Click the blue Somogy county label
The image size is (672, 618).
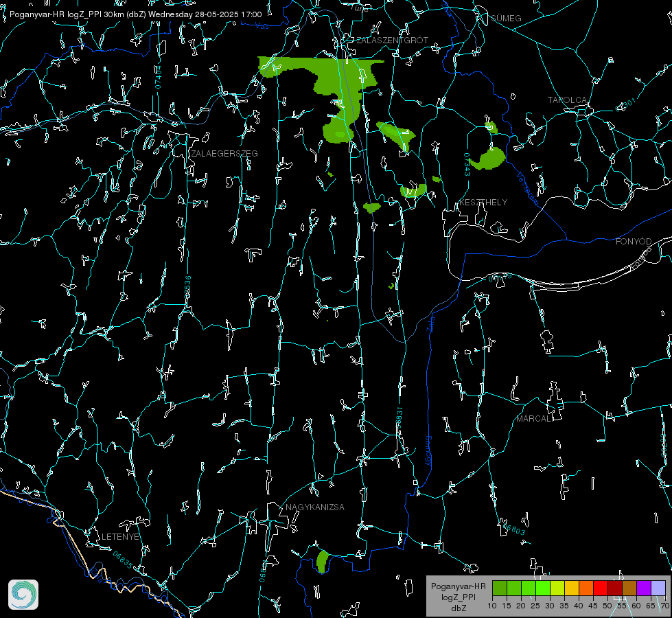coord(428,451)
